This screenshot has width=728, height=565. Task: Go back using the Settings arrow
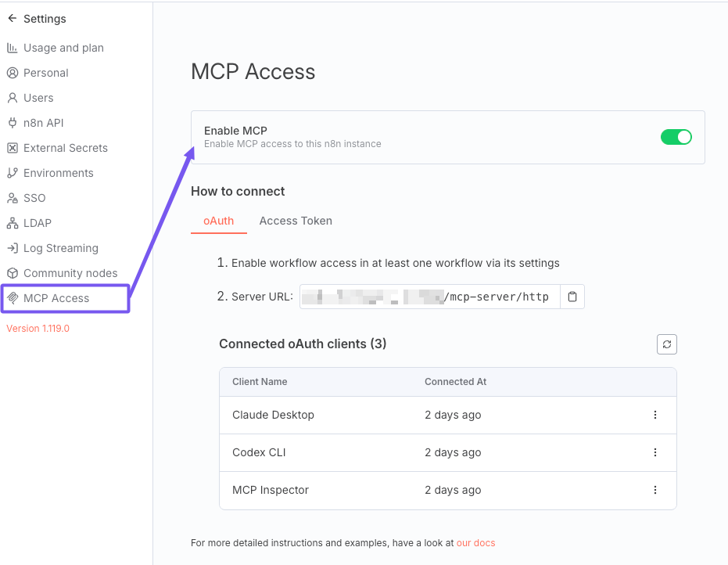(x=11, y=18)
